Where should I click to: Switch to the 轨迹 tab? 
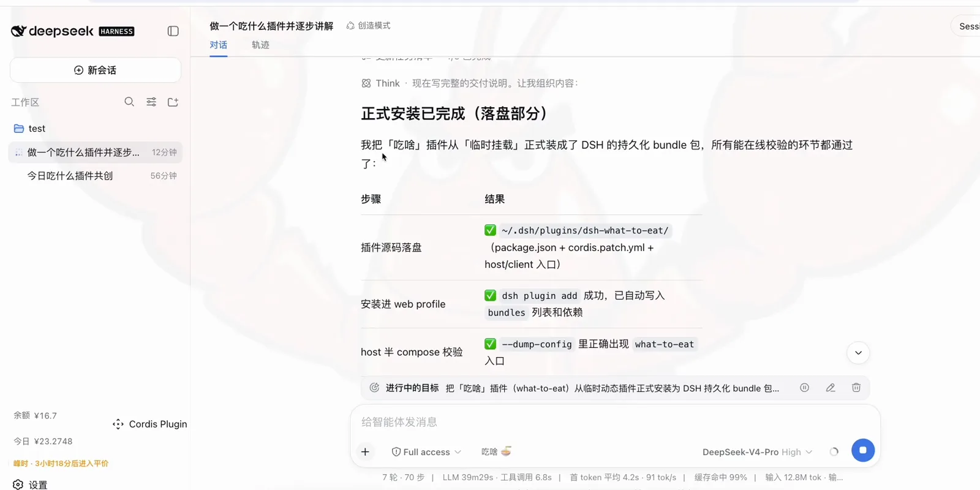[x=260, y=45]
